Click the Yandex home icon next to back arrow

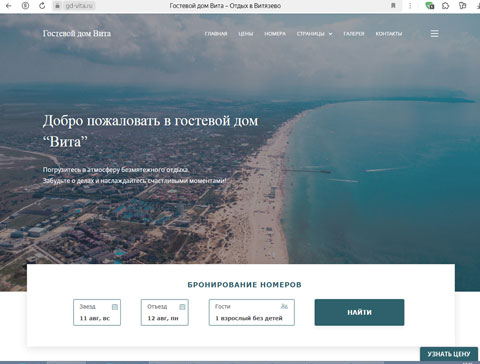[25, 6]
